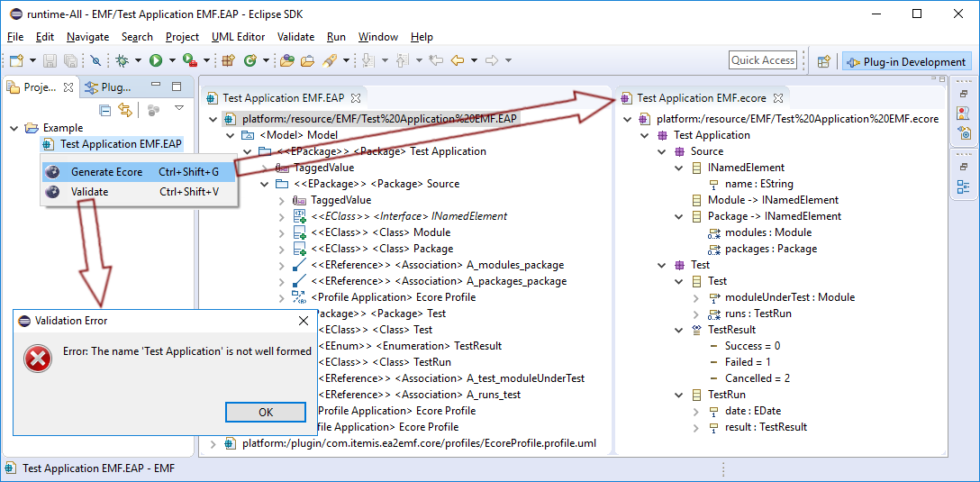Open the Back history dropdown arrow
This screenshot has height=482, width=980.
pos(474,60)
